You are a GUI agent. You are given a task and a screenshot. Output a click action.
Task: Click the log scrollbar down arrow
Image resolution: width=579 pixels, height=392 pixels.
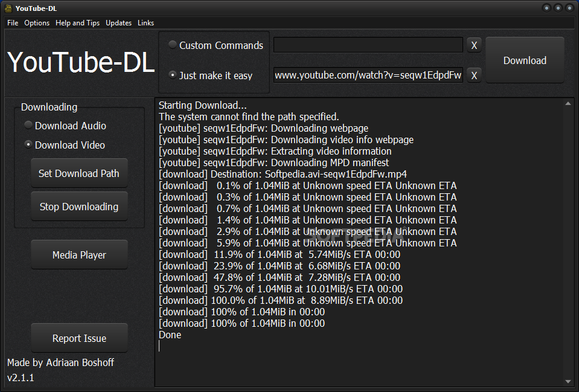568,381
